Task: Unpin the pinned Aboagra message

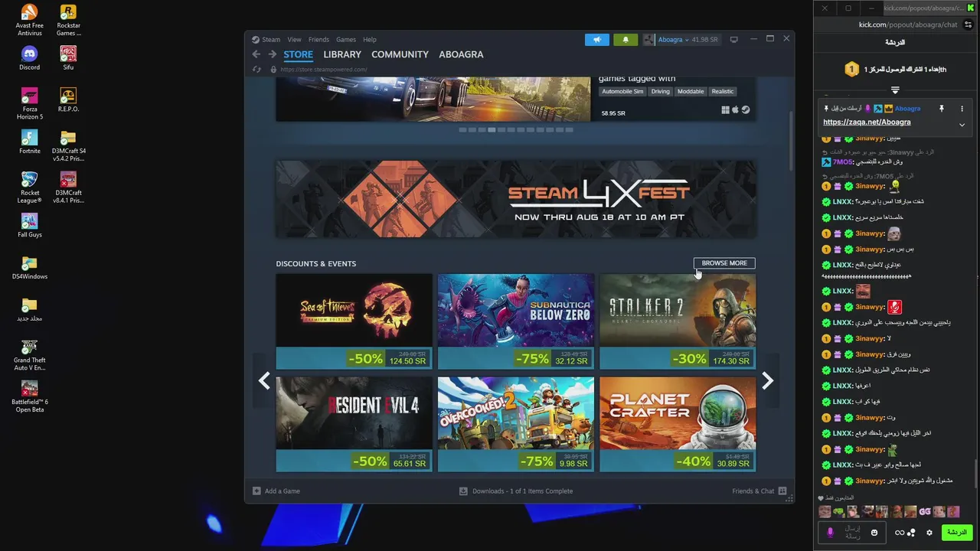Action: (942, 109)
